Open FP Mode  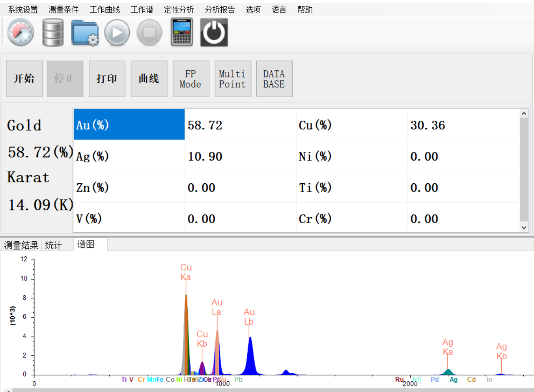coord(191,79)
